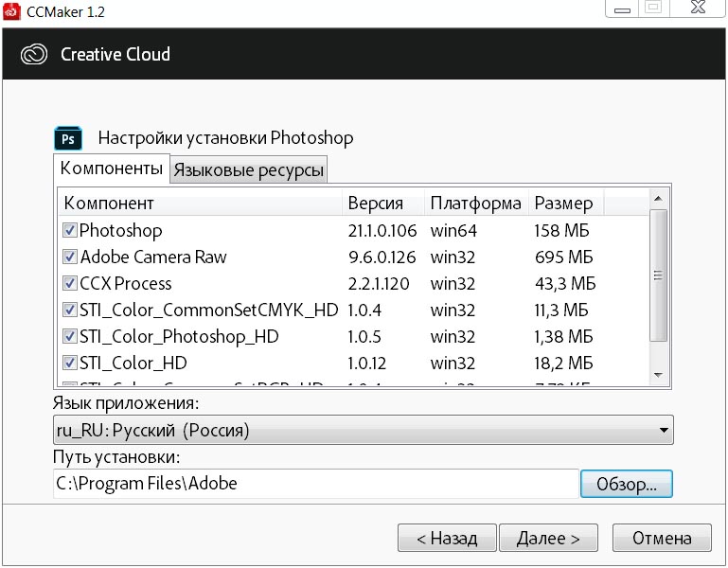
Task: Click the Photoshop Ps icon
Action: (68, 138)
